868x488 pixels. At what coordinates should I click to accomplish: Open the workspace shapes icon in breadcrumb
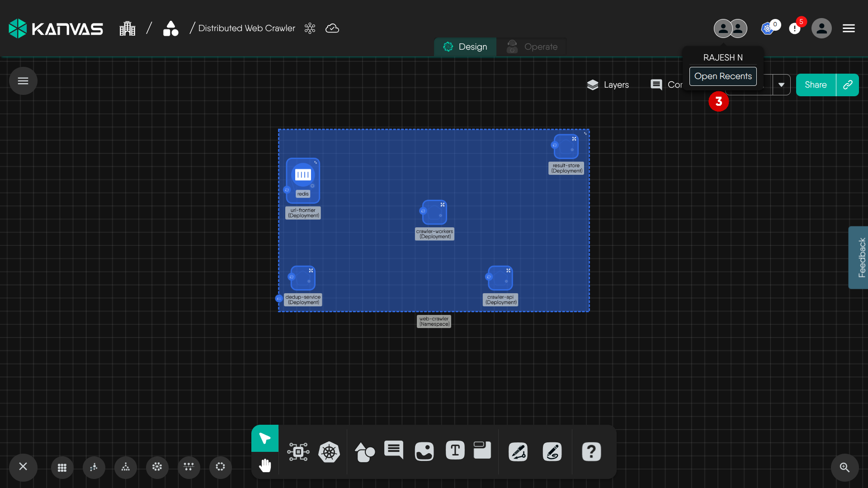tap(171, 28)
